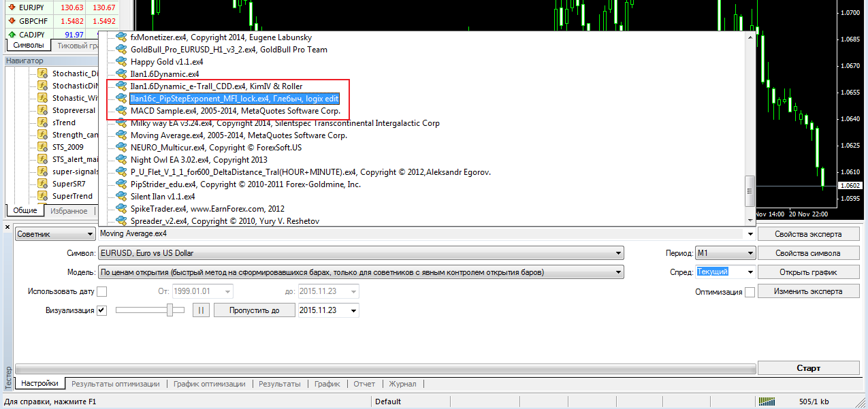Click the SuperTrend indicator icon in Navigator
868x409 pixels.
42,196
